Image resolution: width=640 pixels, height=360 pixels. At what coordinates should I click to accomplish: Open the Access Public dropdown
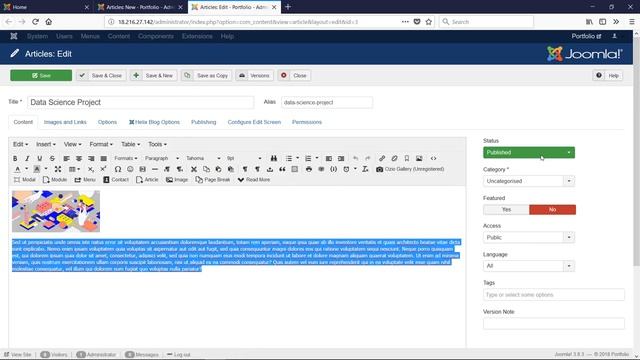point(529,237)
